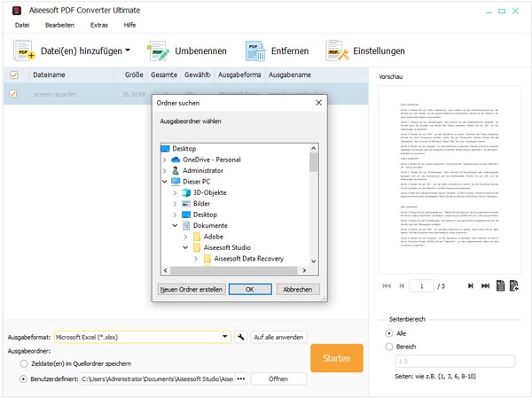The image size is (532, 398).
Task: Click Abbrechen in the folder dialog
Action: pos(297,289)
